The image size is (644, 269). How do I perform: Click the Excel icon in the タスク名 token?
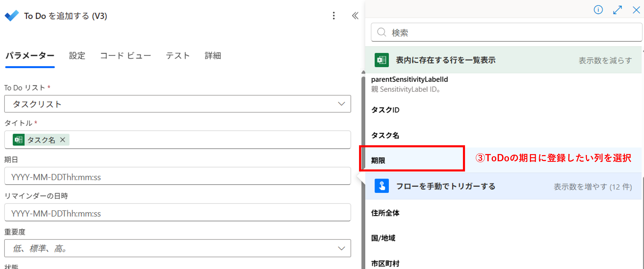(x=19, y=140)
